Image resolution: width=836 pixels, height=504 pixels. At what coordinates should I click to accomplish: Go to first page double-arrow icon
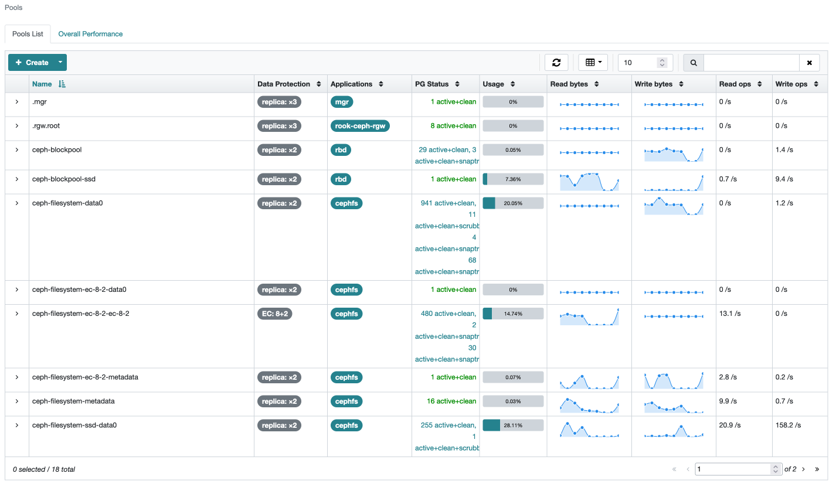674,469
